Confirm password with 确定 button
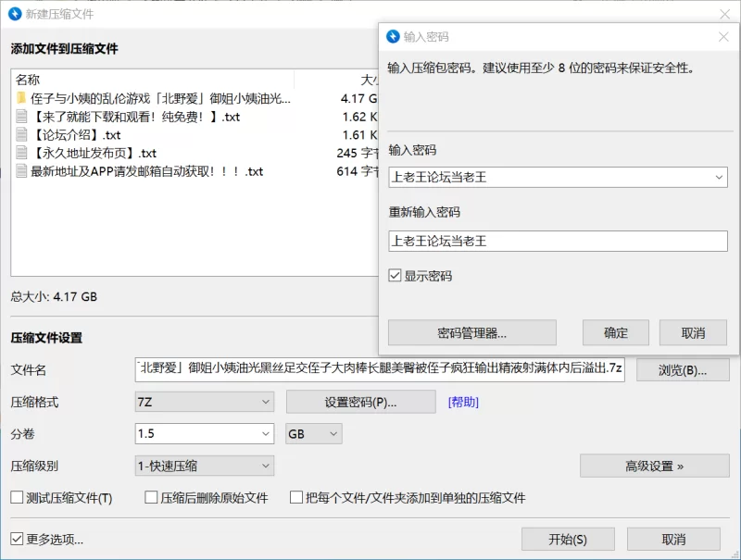Image resolution: width=741 pixels, height=560 pixels. tap(615, 333)
